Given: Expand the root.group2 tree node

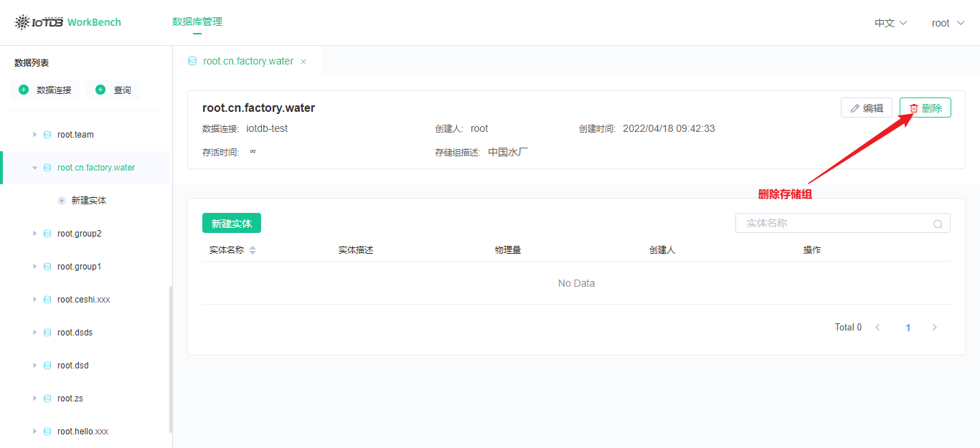Looking at the screenshot, I should pos(34,233).
